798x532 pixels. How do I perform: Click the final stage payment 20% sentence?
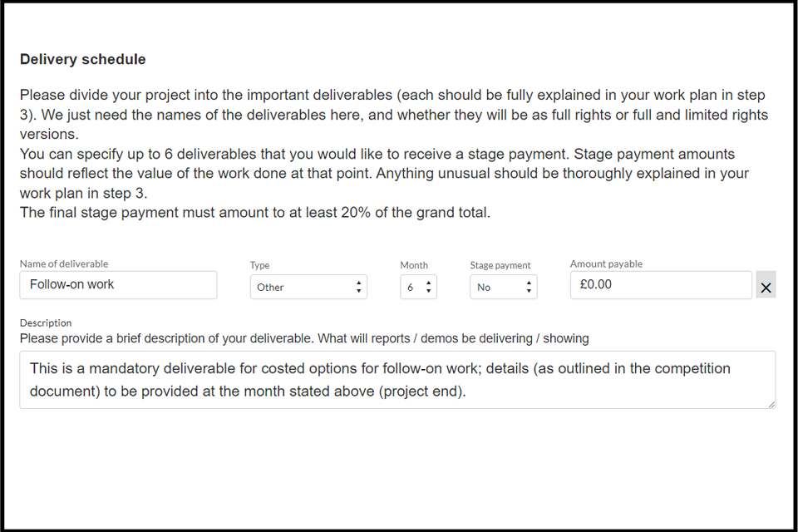255,213
